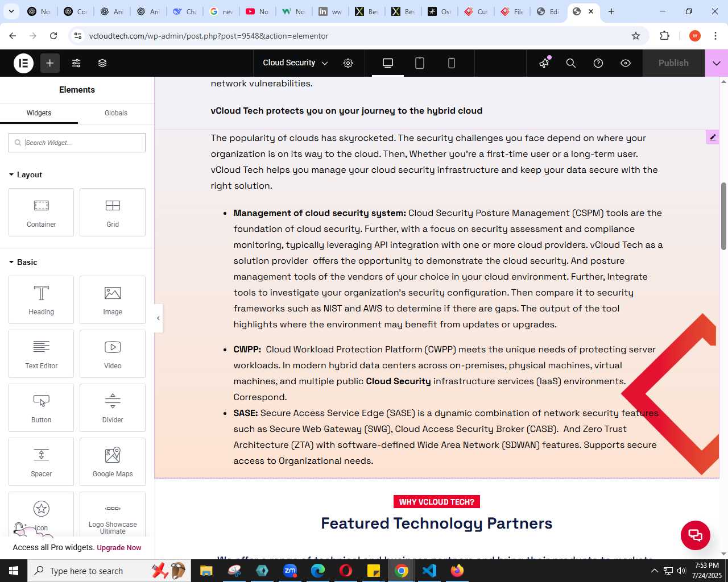Click the taskbar volume icon

pos(681,571)
